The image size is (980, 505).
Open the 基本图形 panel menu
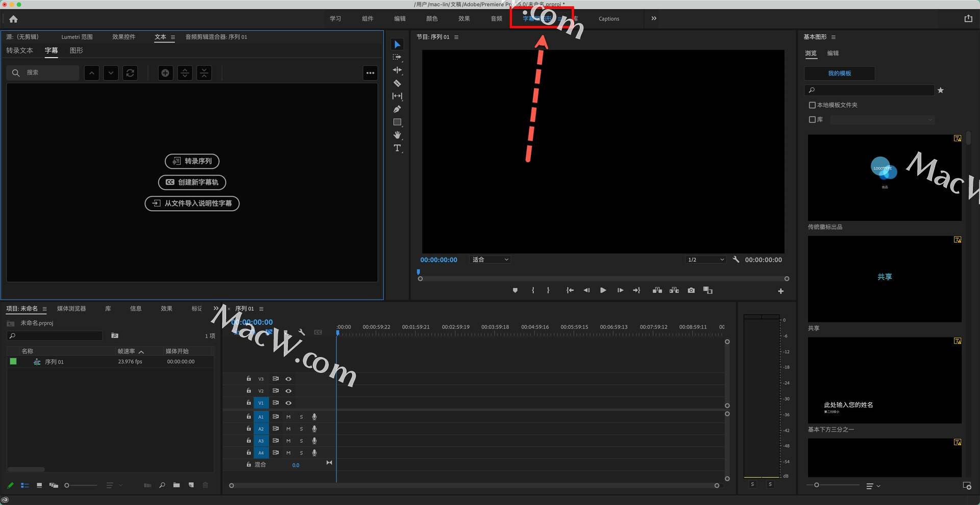click(x=834, y=37)
